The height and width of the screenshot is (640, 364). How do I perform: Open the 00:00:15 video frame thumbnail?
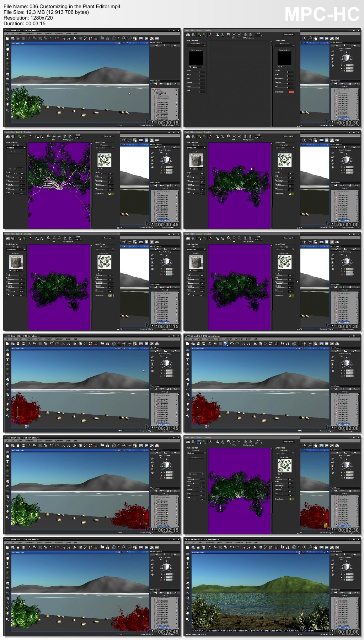(x=92, y=78)
